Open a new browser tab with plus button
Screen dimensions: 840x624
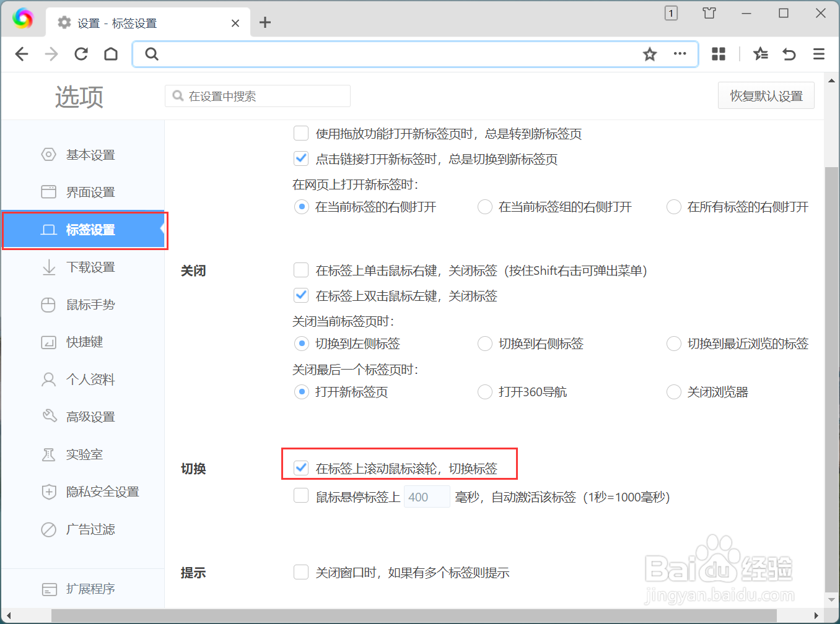pos(265,22)
